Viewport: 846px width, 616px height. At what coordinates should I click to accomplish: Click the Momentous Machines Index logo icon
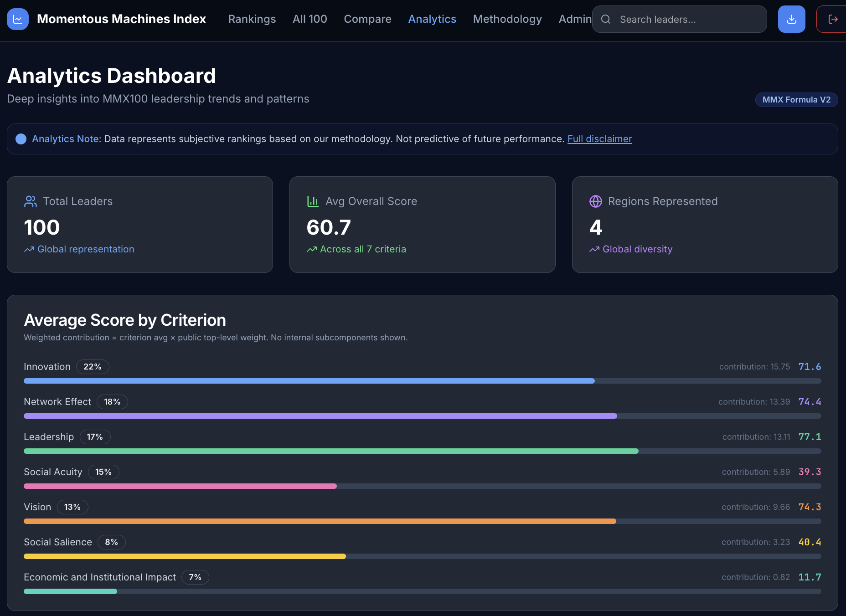coord(18,19)
